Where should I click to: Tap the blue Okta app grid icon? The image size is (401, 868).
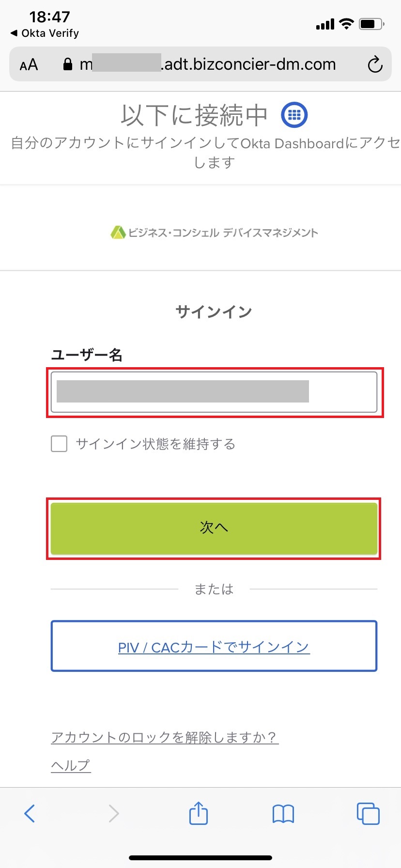294,115
